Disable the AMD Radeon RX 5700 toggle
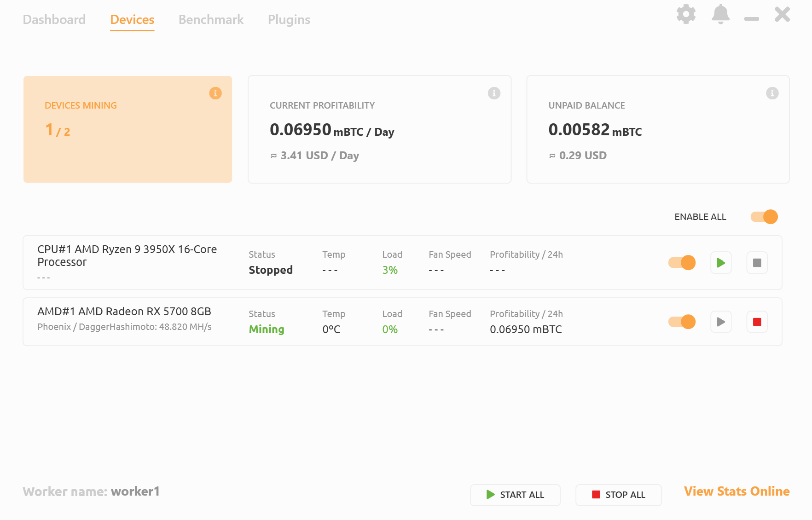The height and width of the screenshot is (520, 812). (682, 322)
